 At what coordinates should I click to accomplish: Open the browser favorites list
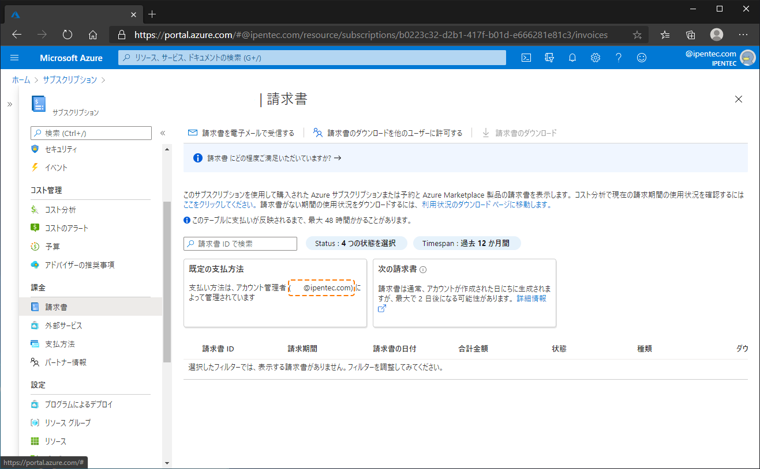pyautogui.click(x=665, y=35)
